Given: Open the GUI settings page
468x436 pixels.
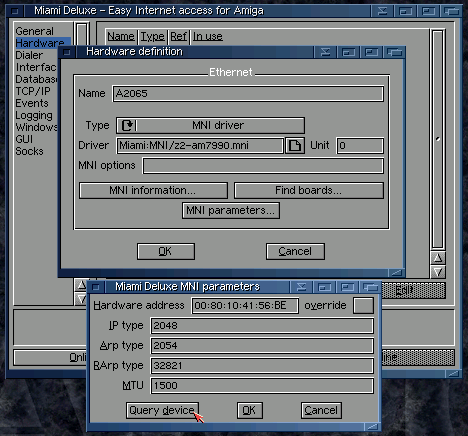Looking at the screenshot, I should pos(24,139).
